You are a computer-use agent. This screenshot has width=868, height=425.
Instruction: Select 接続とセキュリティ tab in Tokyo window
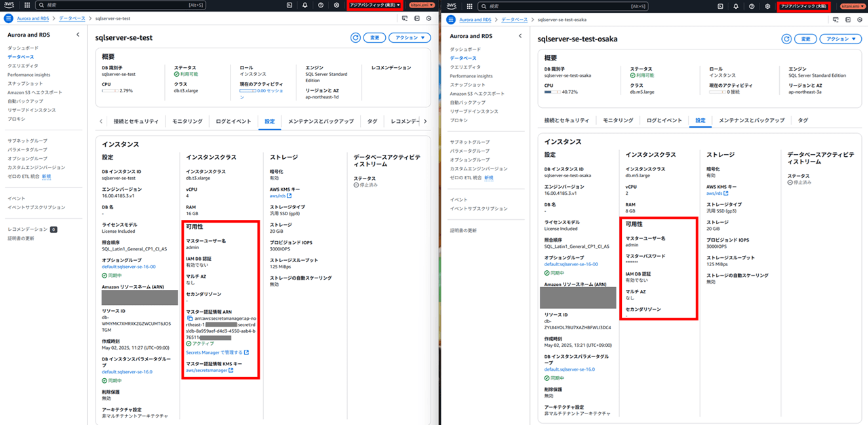coord(136,121)
